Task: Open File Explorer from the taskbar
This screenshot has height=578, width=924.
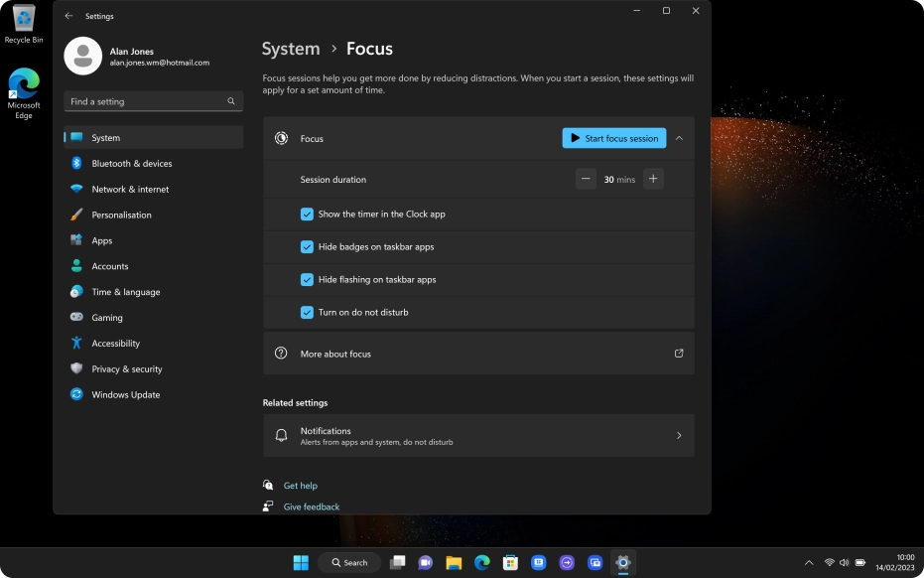Action: tap(453, 562)
